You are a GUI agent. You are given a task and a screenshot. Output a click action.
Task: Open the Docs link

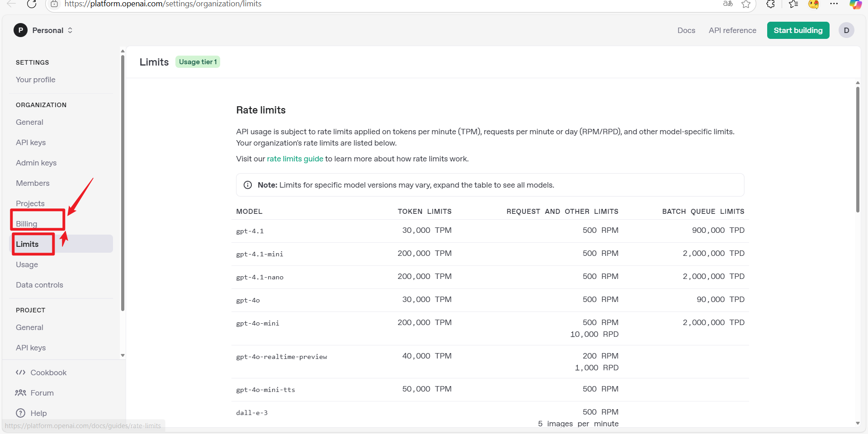coord(686,30)
